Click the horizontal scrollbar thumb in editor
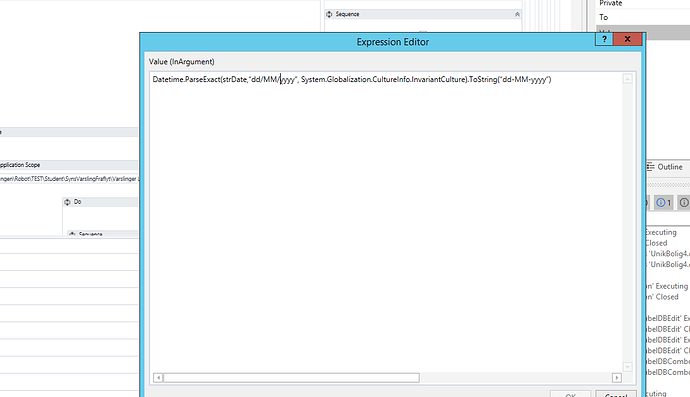The image size is (690, 397). [x=291, y=378]
